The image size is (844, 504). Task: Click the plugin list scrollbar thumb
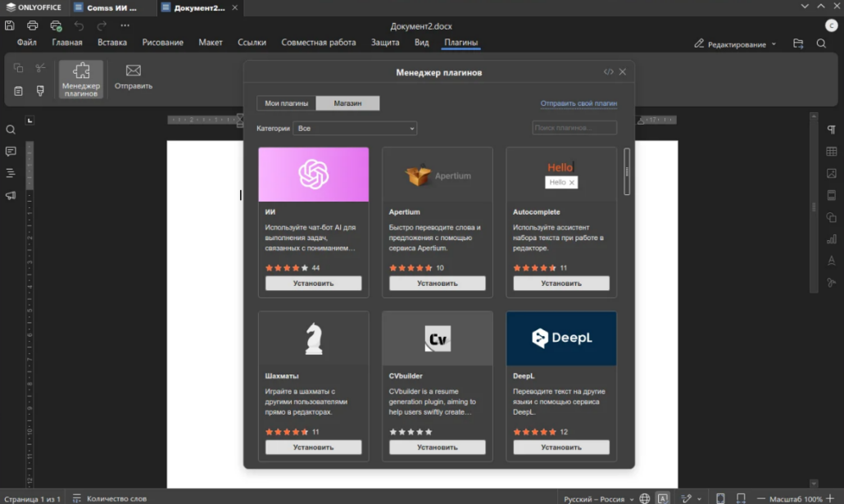pos(627,172)
